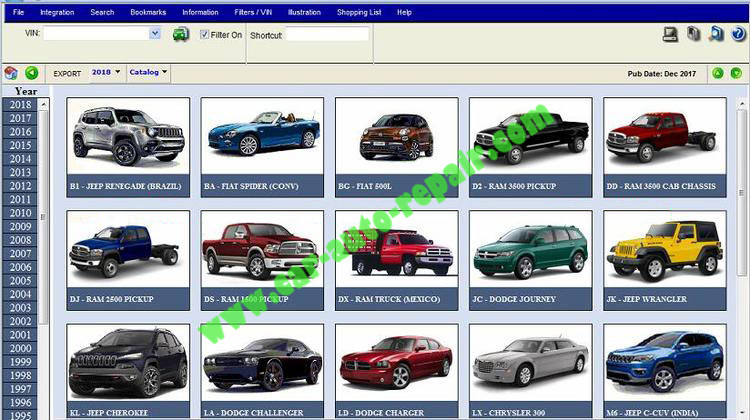Click the green up arrow near Pub Date
This screenshot has width=750, height=420.
click(x=717, y=73)
